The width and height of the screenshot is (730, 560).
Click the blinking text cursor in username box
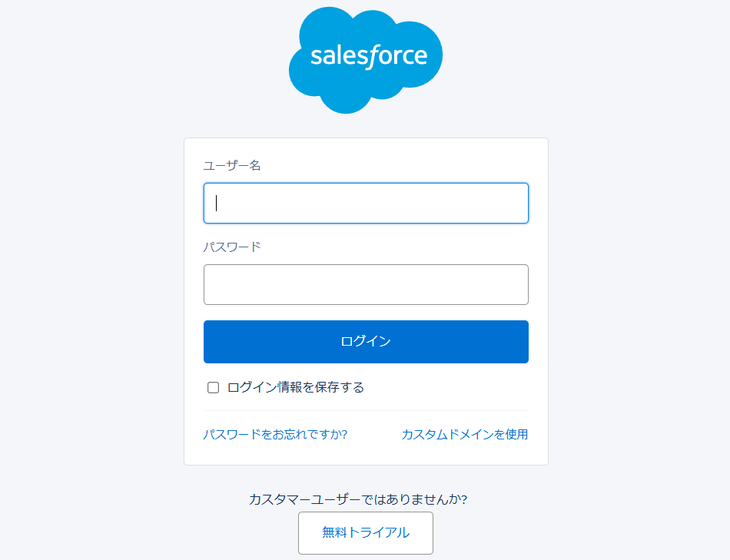click(x=217, y=203)
